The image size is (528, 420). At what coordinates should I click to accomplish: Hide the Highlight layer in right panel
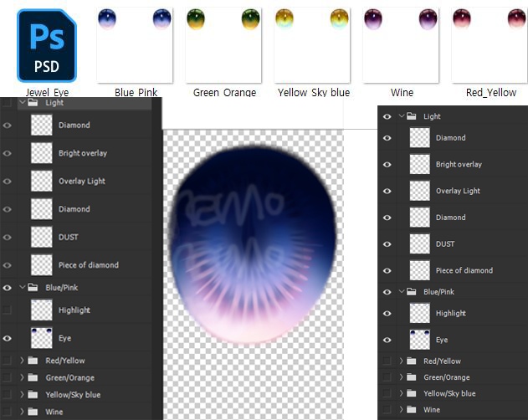(387, 313)
